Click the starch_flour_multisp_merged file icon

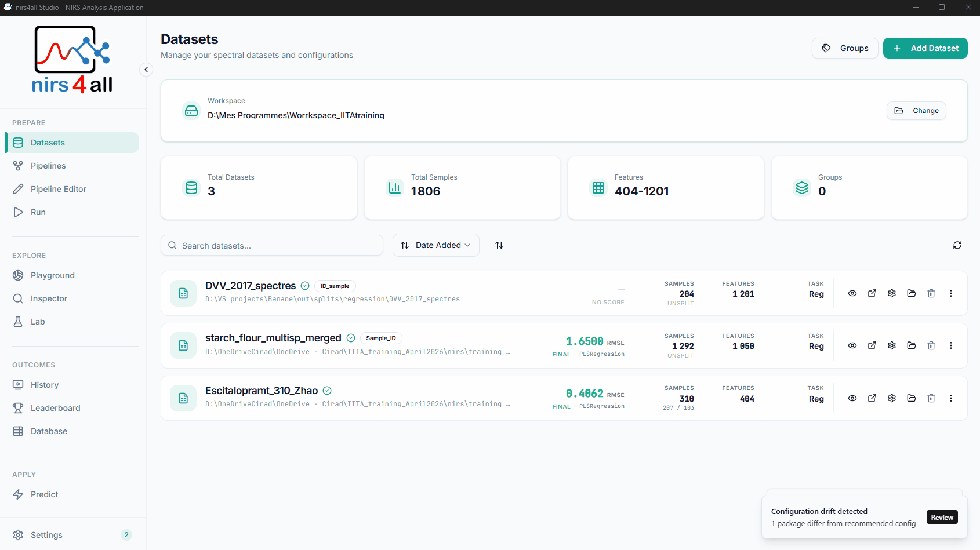pos(183,345)
